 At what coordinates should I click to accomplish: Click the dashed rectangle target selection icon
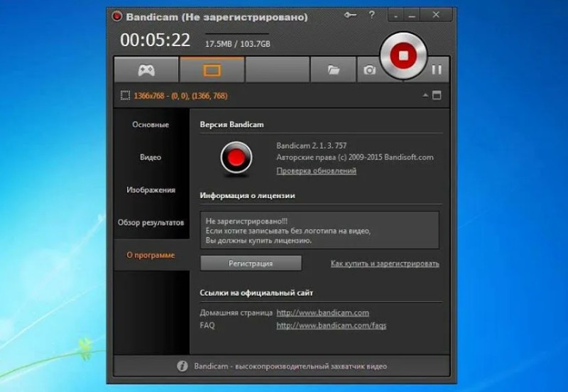click(x=125, y=96)
